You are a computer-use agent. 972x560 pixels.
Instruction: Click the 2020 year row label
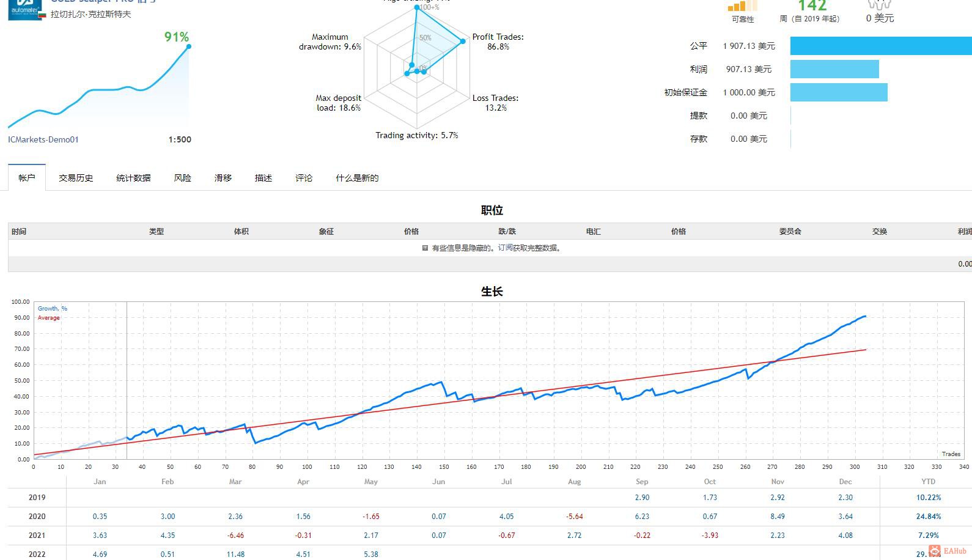37,517
